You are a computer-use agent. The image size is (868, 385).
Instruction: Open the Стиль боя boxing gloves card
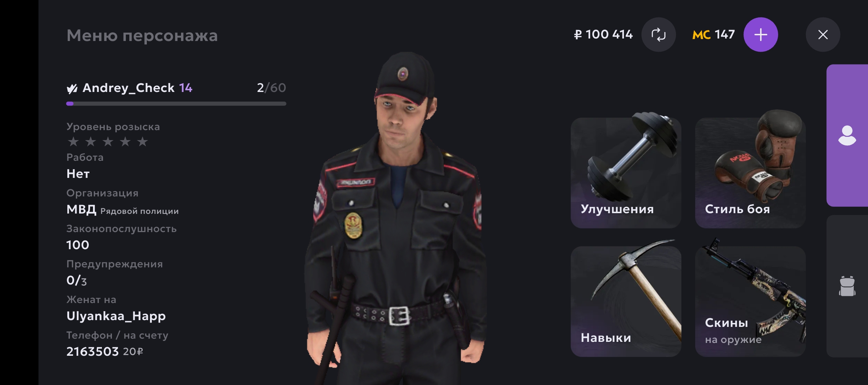pyautogui.click(x=750, y=173)
